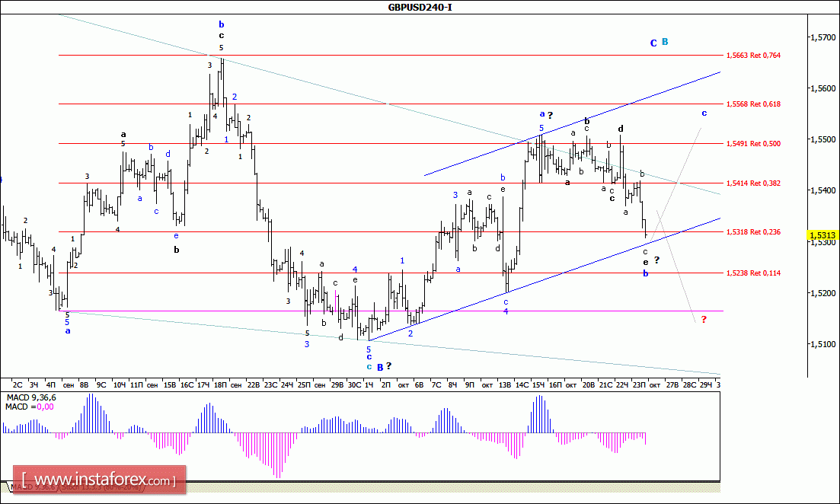Click the 18П date label on time axis
840x504 pixels.
point(220,385)
